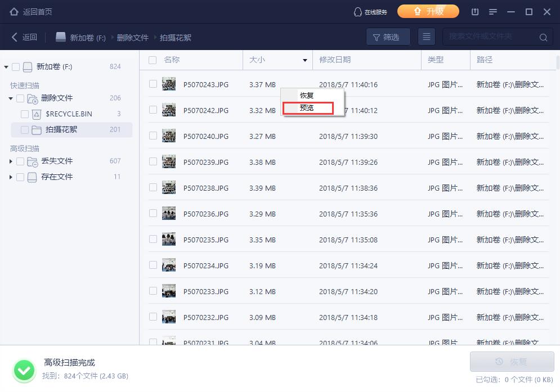This screenshot has width=560, height=392.
Task: Click the green scan-complete checkmark icon
Action: [24, 370]
